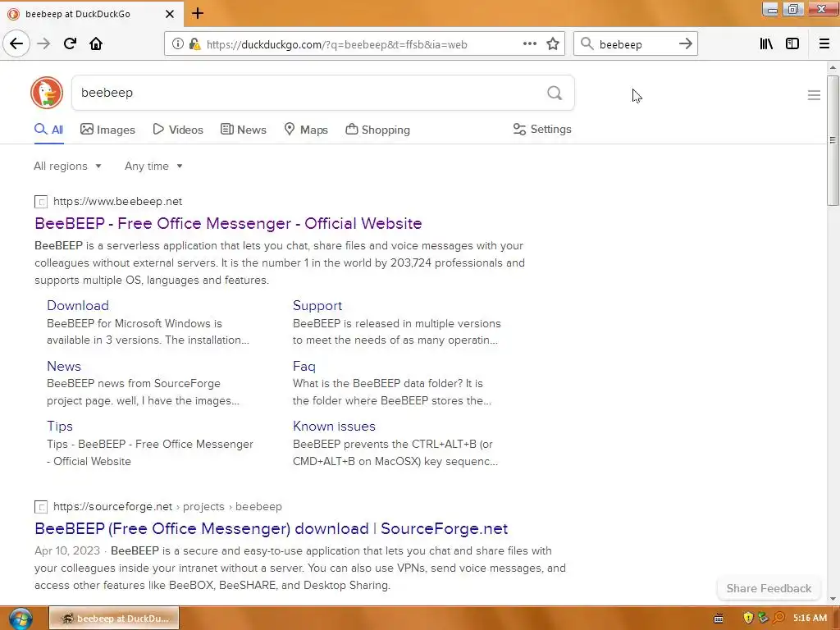Screen dimensions: 840x630
Task: Click https://www.beebeep.net URL text
Action: (x=118, y=202)
